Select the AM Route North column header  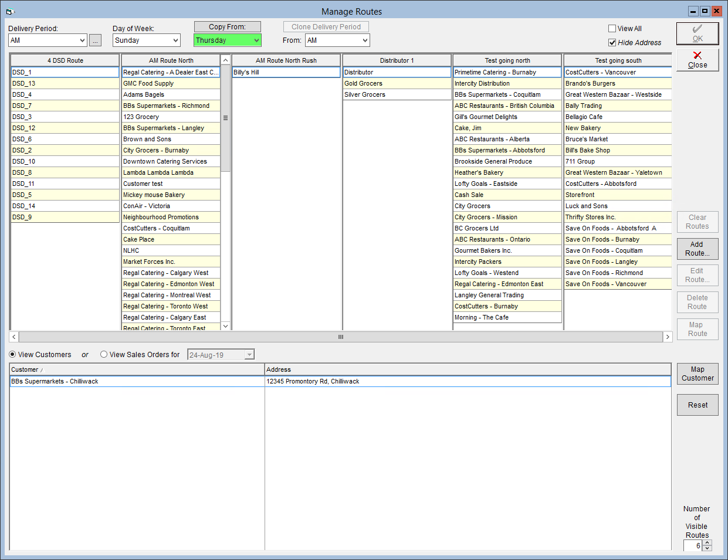pos(171,60)
